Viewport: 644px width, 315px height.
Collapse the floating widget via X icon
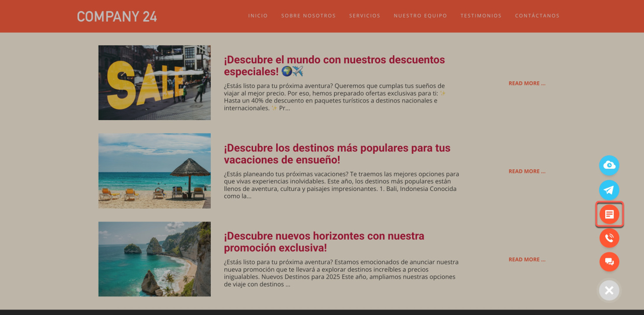609,290
